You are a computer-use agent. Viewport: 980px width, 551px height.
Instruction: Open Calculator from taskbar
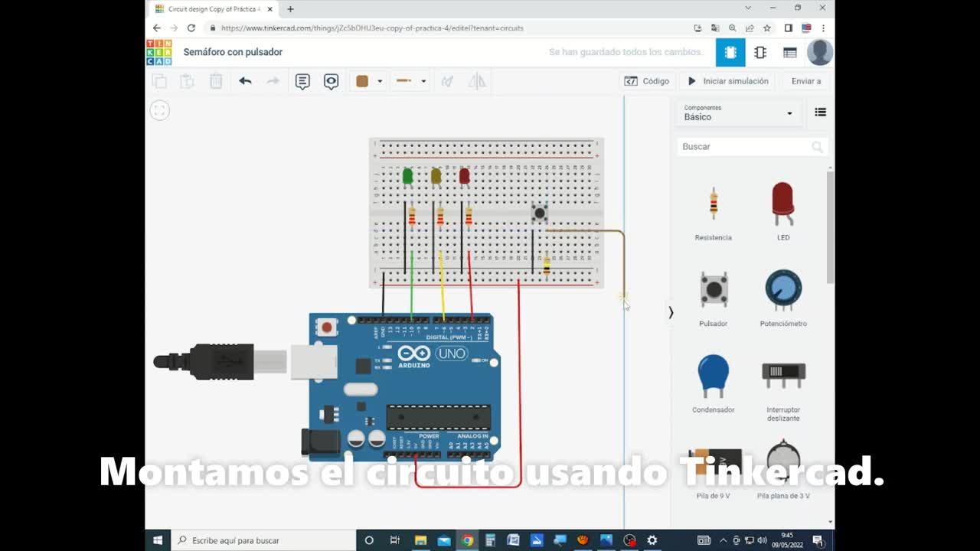(491, 540)
